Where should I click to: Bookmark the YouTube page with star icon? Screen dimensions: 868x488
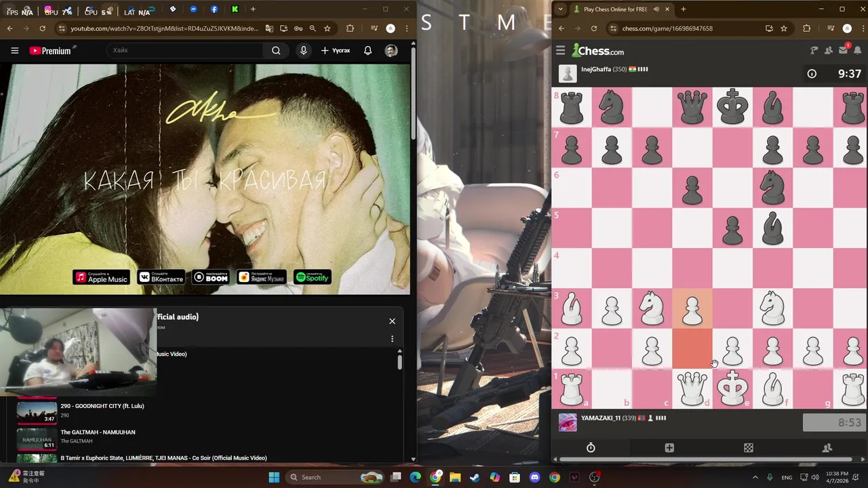(327, 28)
